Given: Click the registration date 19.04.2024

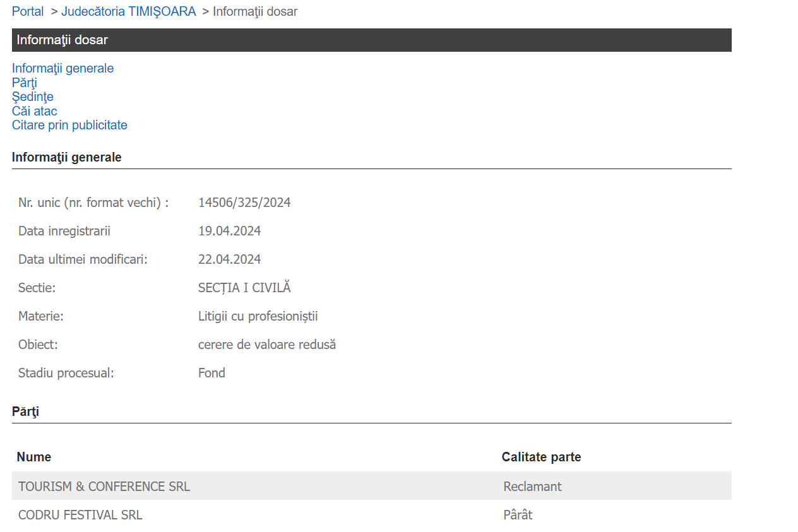Looking at the screenshot, I should pyautogui.click(x=229, y=231).
